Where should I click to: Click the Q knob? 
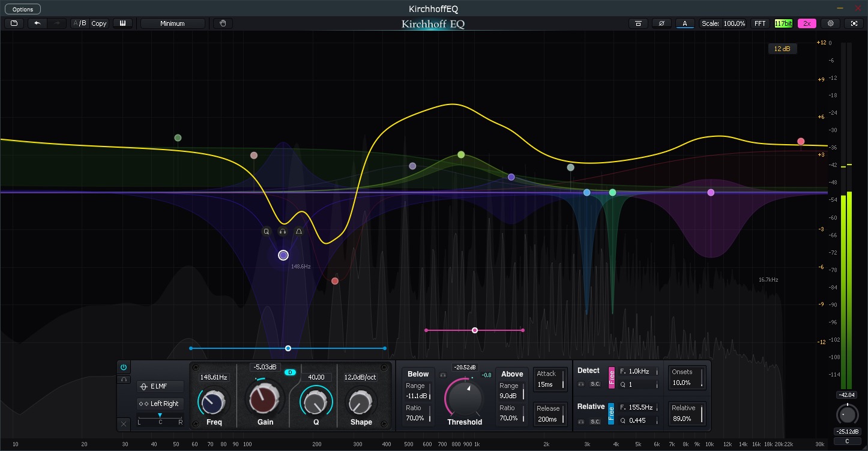[316, 401]
